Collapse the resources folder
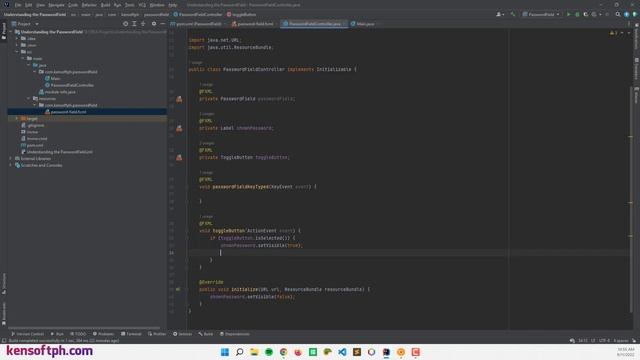This screenshot has width=640, height=360. (29, 98)
